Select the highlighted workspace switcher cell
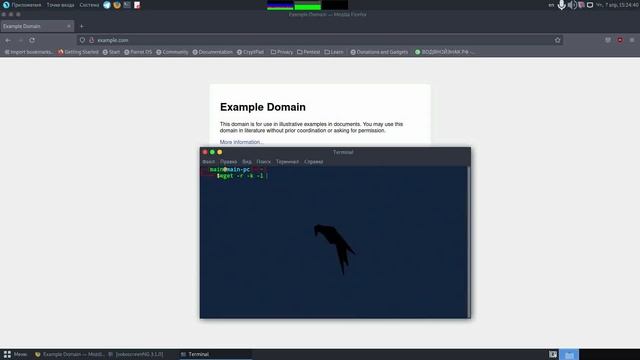This screenshot has height=360, width=640. 569,354
